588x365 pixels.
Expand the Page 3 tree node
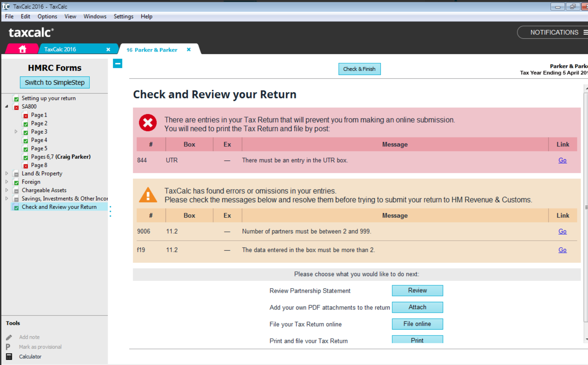[16, 131]
